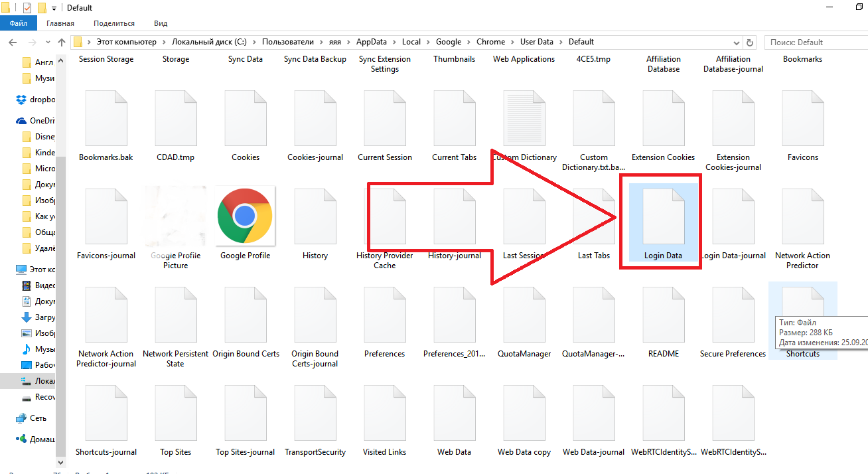Select the Cookies file icon
The width and height of the screenshot is (868, 474).
click(x=245, y=119)
